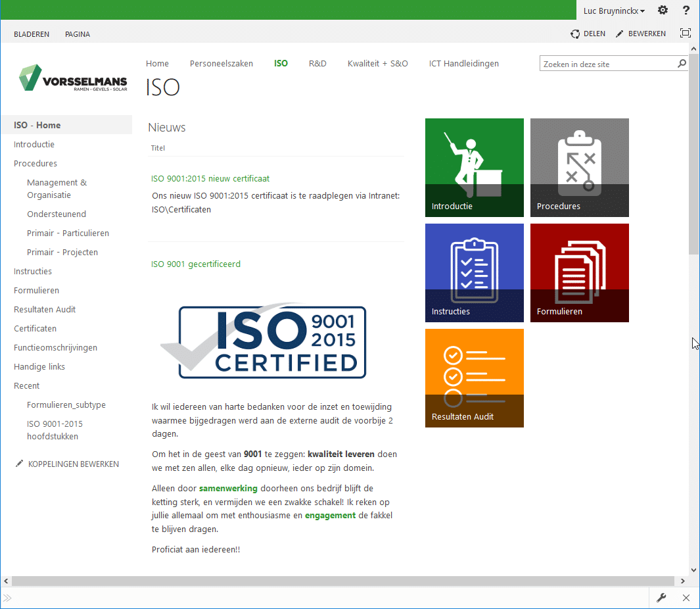Click the pencil icon beside Koppelingen Bewerken

tap(19, 464)
